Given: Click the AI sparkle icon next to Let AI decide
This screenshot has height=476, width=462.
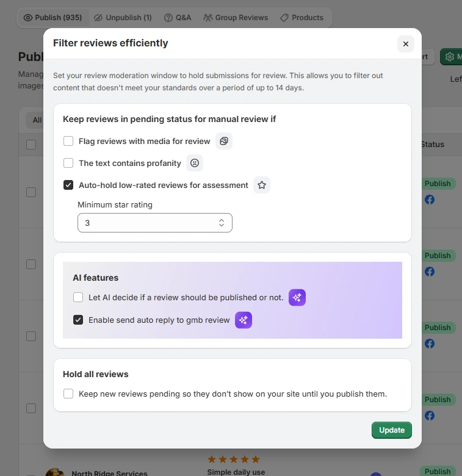Looking at the screenshot, I should coord(297,298).
